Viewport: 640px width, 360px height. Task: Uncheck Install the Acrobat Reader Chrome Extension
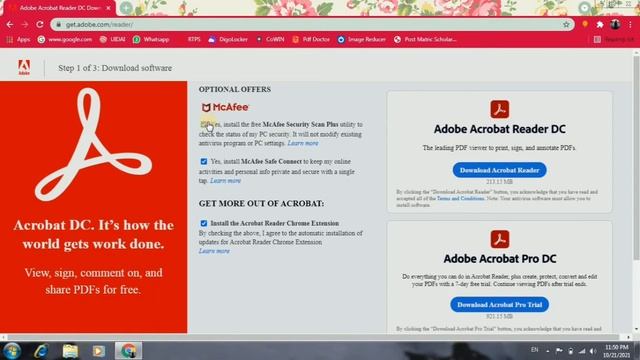click(x=204, y=223)
